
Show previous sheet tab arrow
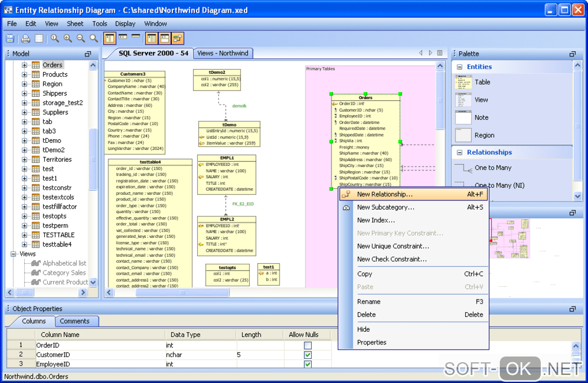[x=421, y=53]
